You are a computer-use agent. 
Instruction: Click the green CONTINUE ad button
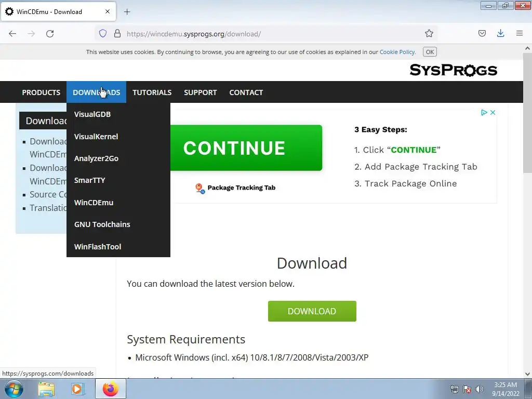pos(246,148)
